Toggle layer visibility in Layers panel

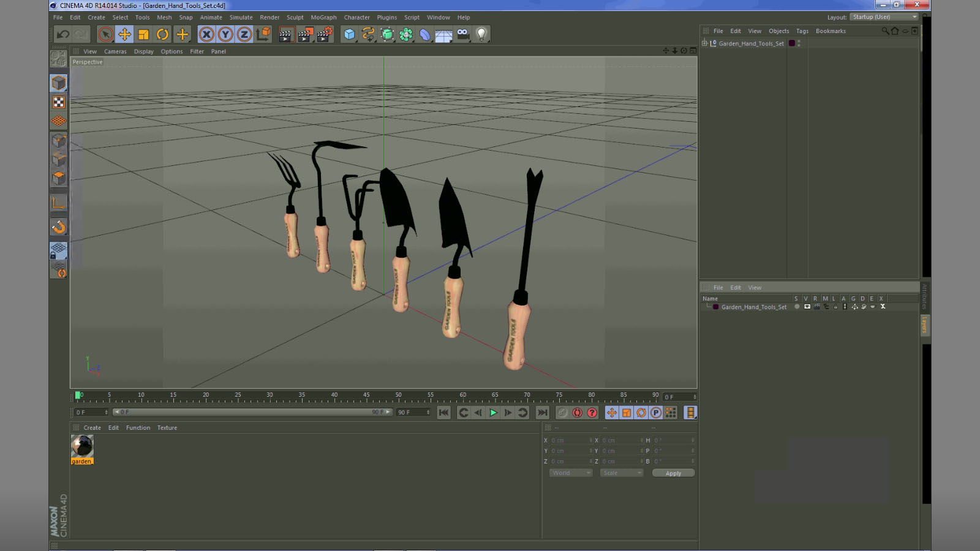(x=807, y=307)
